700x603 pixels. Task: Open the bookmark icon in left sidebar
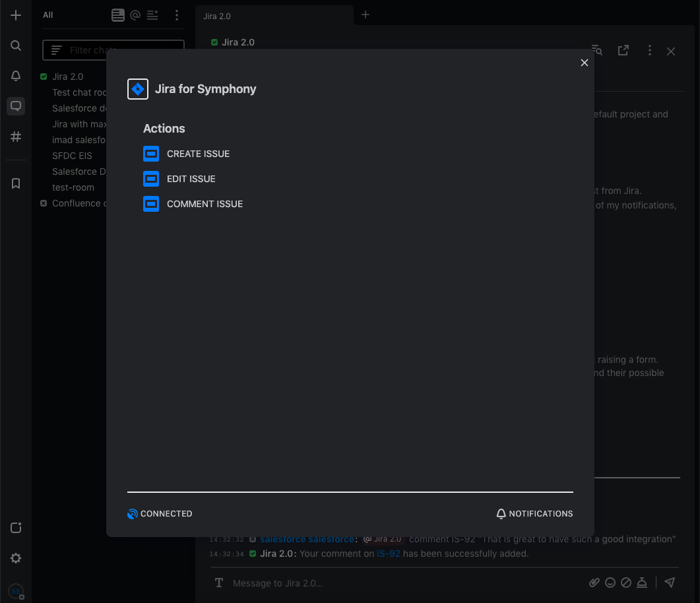[16, 183]
